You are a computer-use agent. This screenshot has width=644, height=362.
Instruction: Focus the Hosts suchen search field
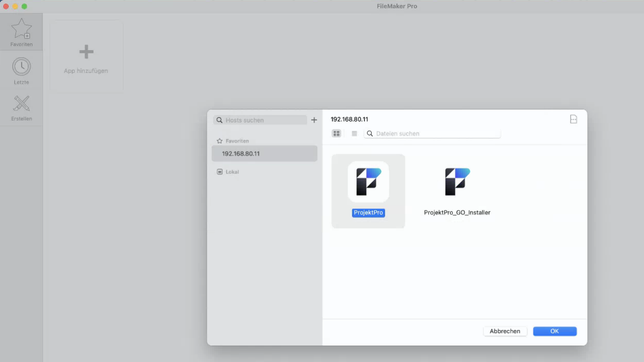(x=264, y=120)
